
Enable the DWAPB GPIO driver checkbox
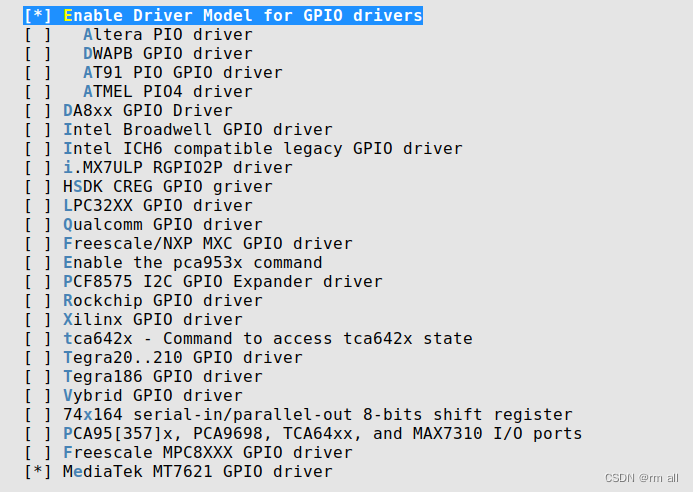coord(38,53)
